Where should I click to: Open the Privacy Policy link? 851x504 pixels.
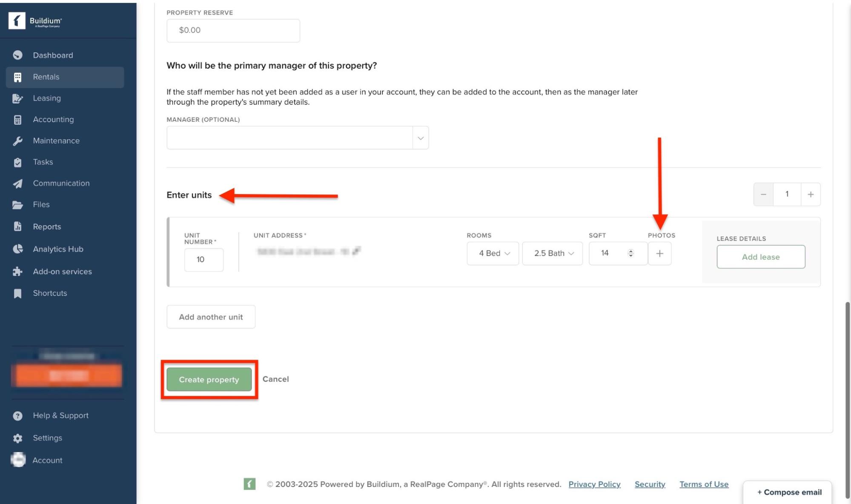594,484
